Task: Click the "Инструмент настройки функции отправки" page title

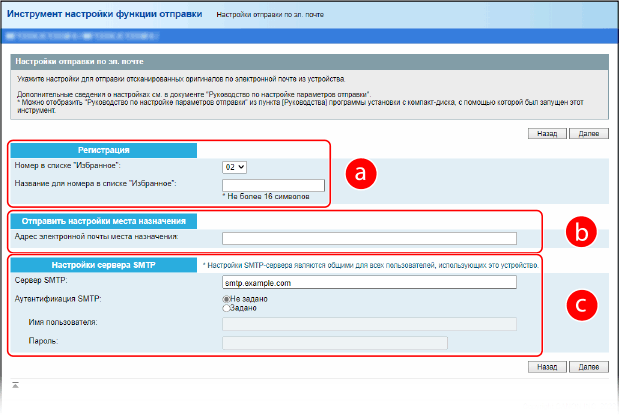Action: pos(105,15)
